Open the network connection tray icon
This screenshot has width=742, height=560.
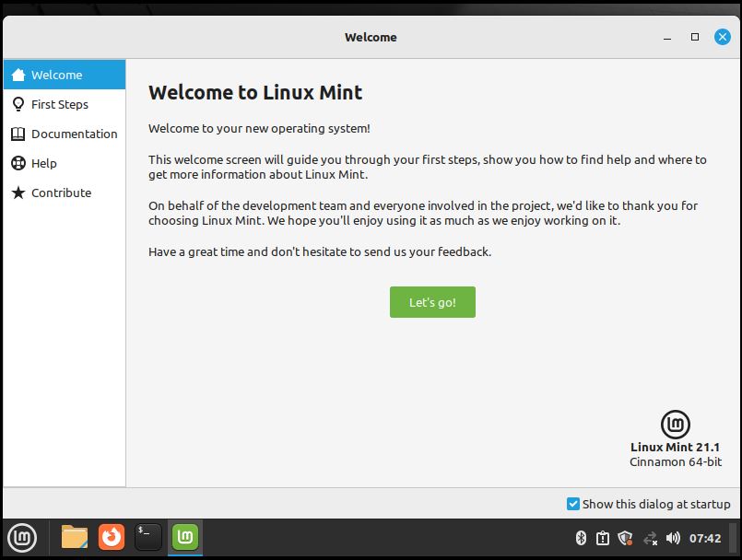pyautogui.click(x=650, y=538)
